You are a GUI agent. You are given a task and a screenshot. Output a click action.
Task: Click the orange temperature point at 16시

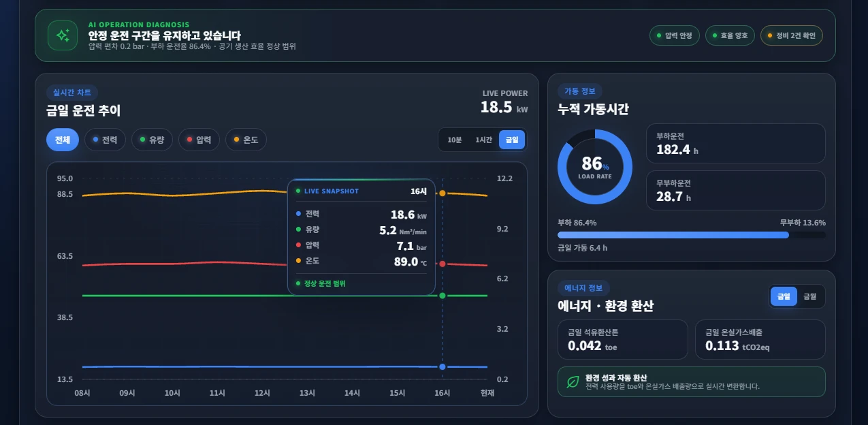tap(443, 193)
